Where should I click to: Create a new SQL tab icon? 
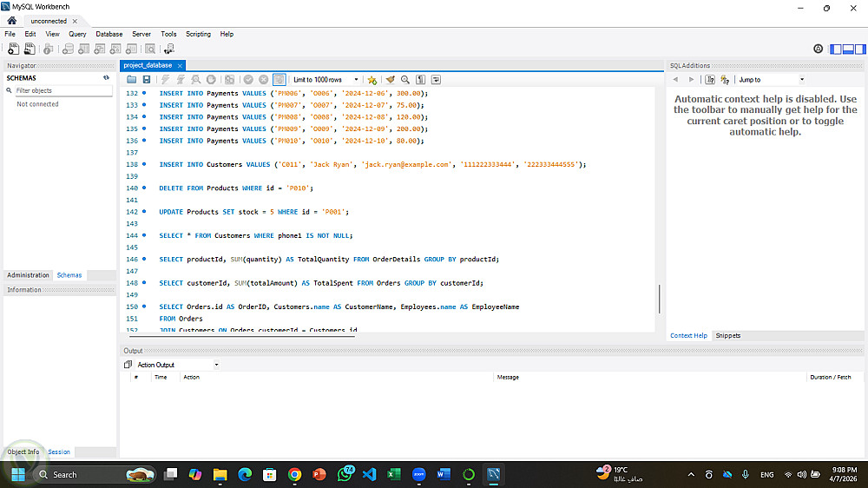point(13,49)
